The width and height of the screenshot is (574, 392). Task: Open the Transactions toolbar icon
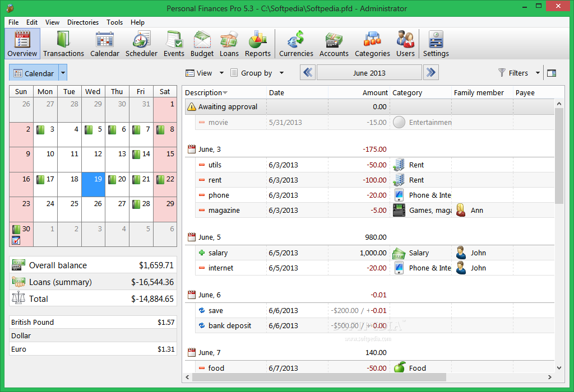(x=63, y=44)
